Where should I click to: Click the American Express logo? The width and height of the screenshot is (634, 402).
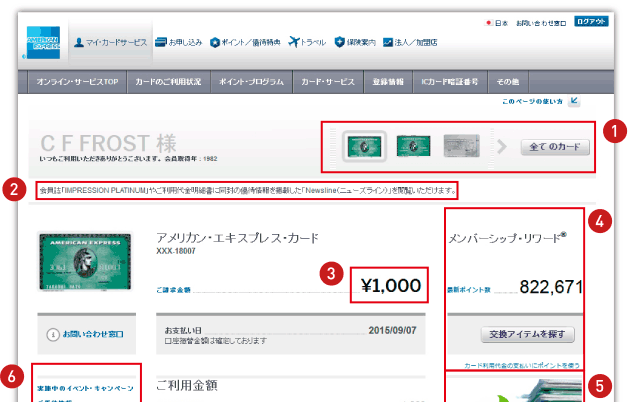45,41
